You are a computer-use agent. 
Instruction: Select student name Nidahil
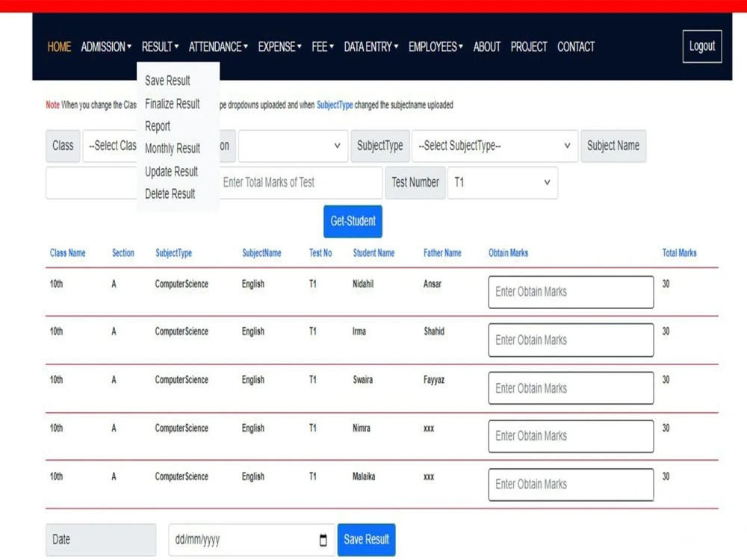click(x=363, y=284)
